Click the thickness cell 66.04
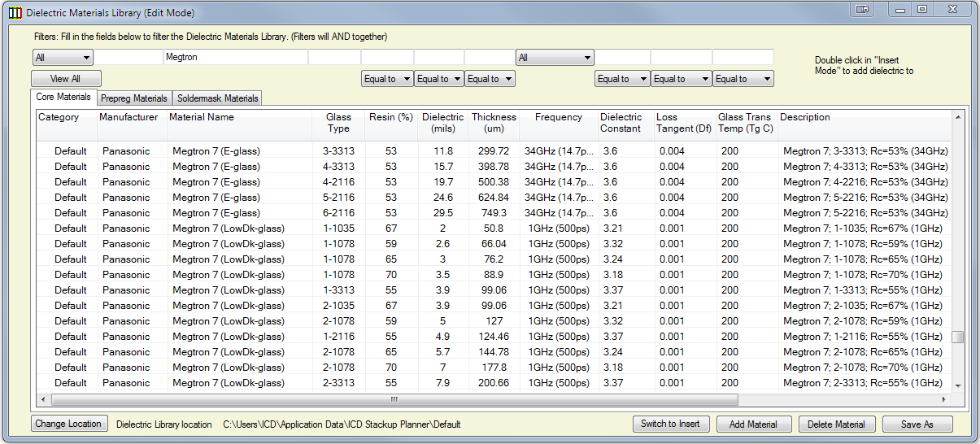The image size is (980, 444). pos(494,243)
